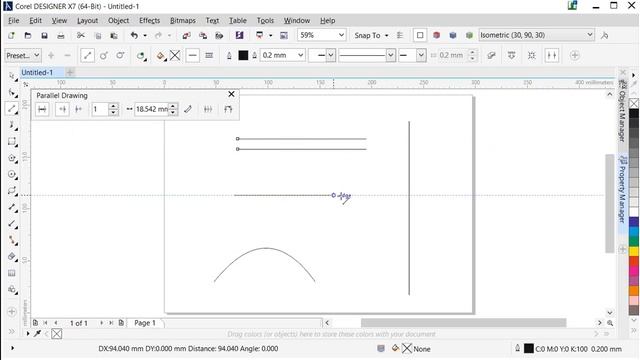Open the line style dropdown

pos(391,56)
